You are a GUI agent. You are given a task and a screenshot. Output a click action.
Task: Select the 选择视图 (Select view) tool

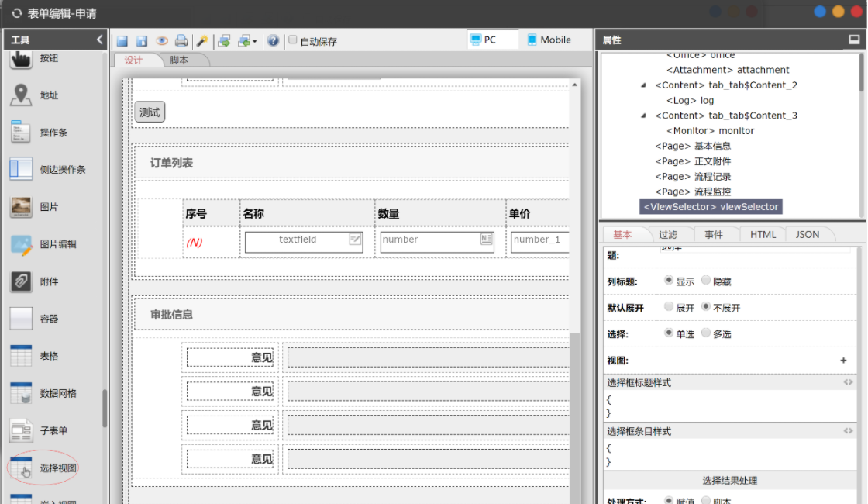tap(58, 468)
